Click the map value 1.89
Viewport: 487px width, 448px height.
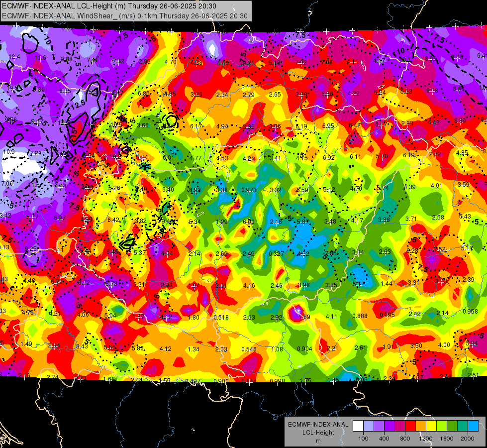point(304,317)
